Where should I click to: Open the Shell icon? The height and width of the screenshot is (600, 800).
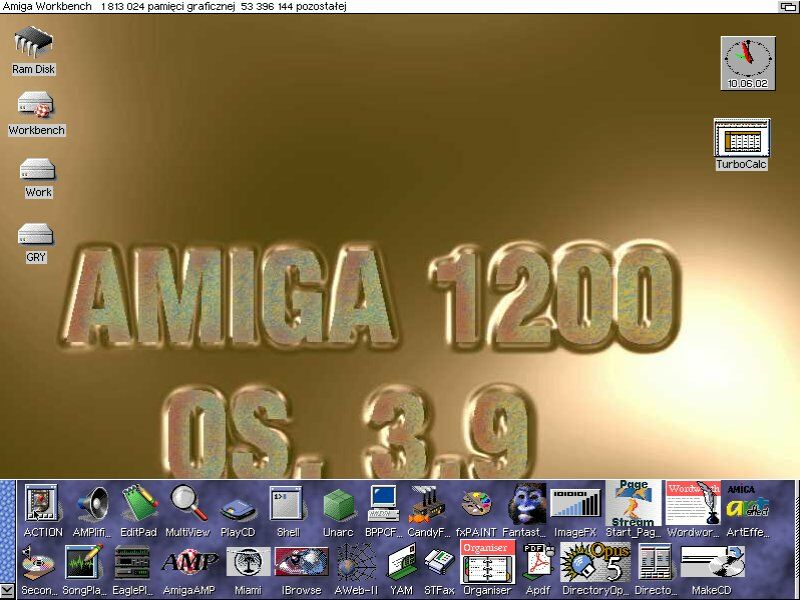tap(287, 511)
